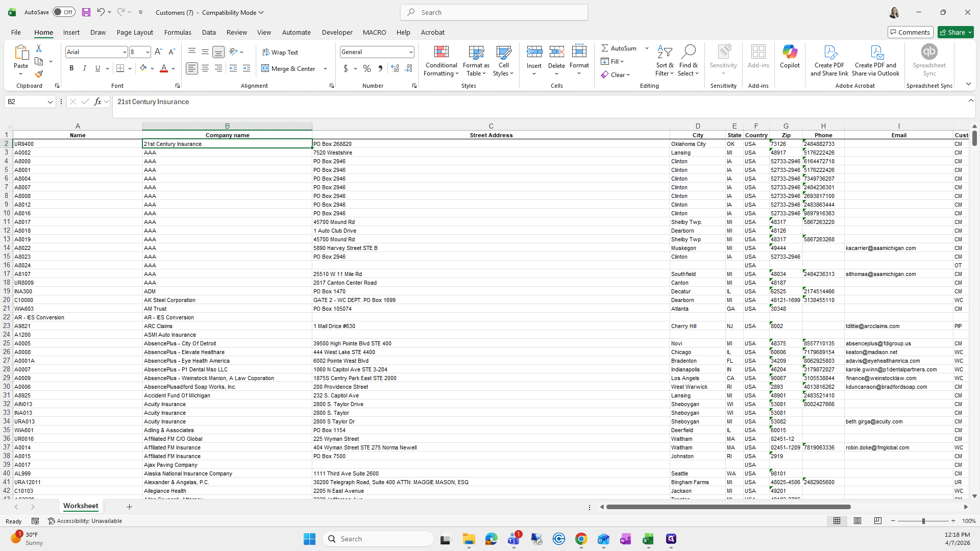Click the green Share button
This screenshot has height=551, width=980.
pos(955,32)
